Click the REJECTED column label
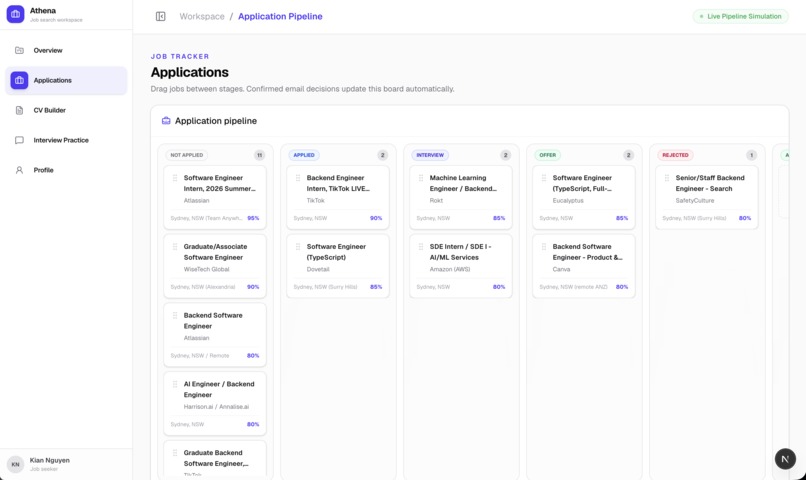Viewport: 806px width, 480px height. [x=675, y=155]
